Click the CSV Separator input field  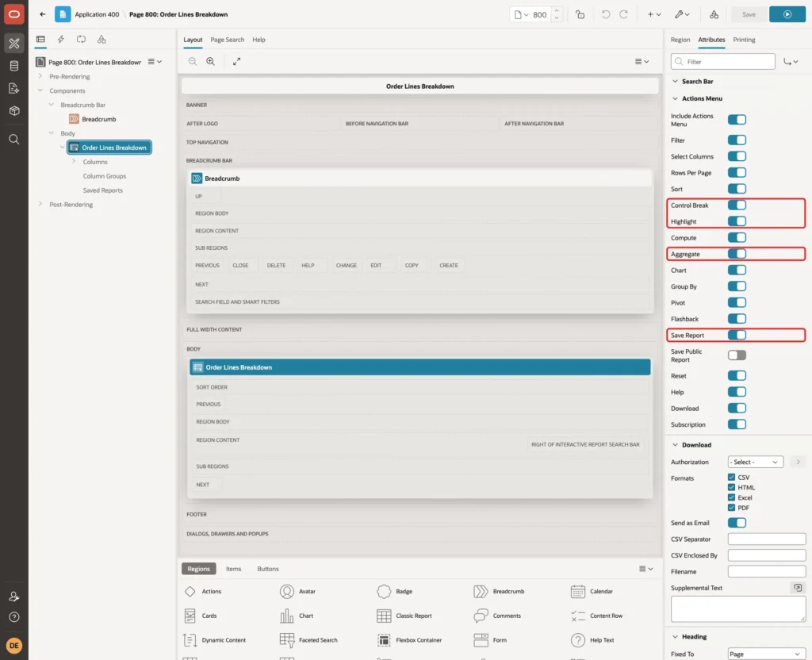pos(767,539)
